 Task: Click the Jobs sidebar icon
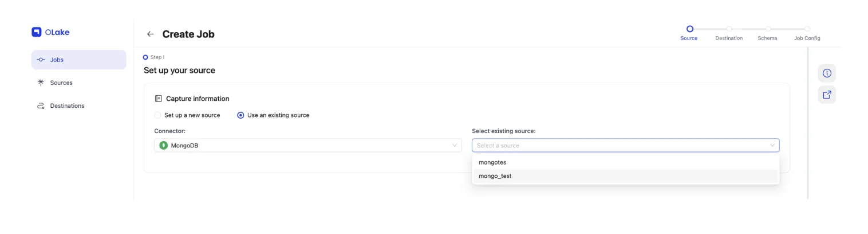(x=41, y=60)
